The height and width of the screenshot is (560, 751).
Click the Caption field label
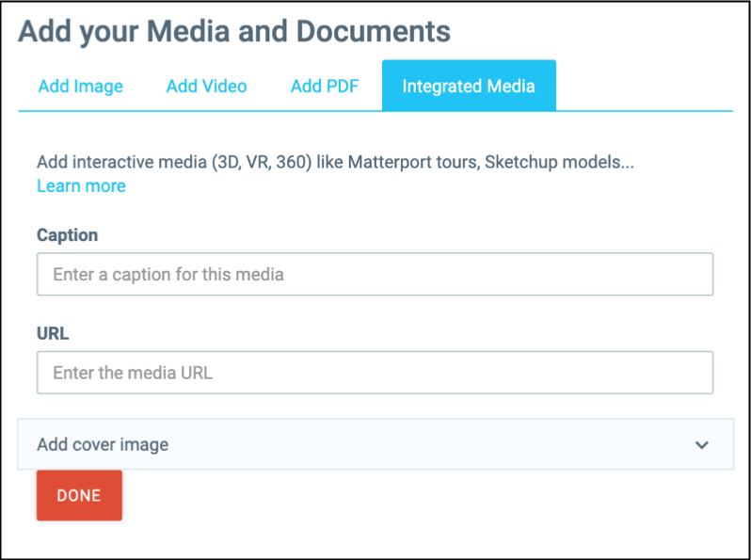67,235
